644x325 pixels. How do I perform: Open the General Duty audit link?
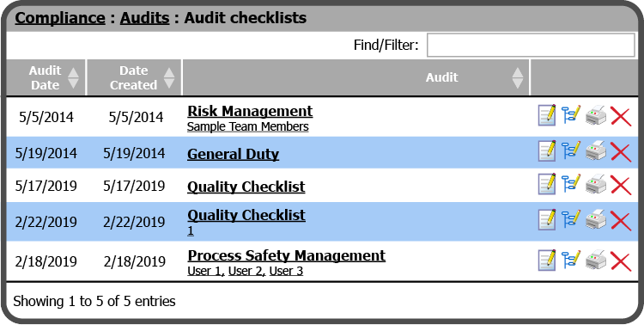233,154
